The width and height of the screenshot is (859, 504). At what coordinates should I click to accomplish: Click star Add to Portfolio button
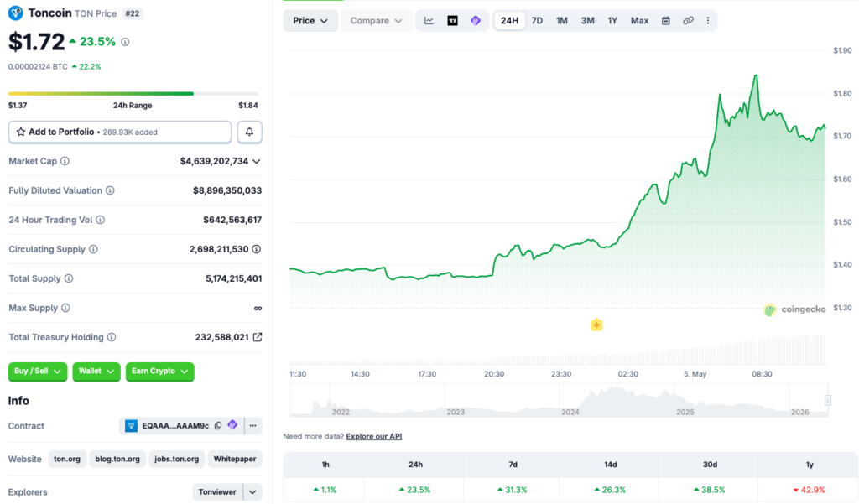(120, 132)
